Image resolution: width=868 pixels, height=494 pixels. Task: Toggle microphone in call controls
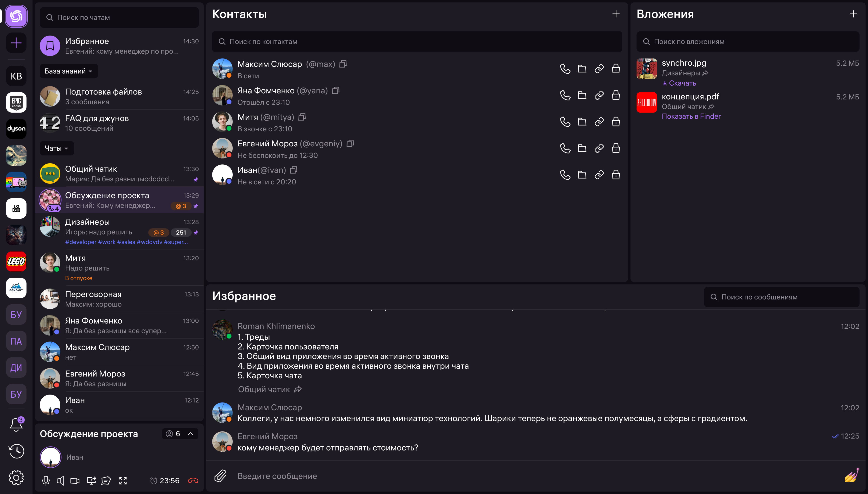46,480
